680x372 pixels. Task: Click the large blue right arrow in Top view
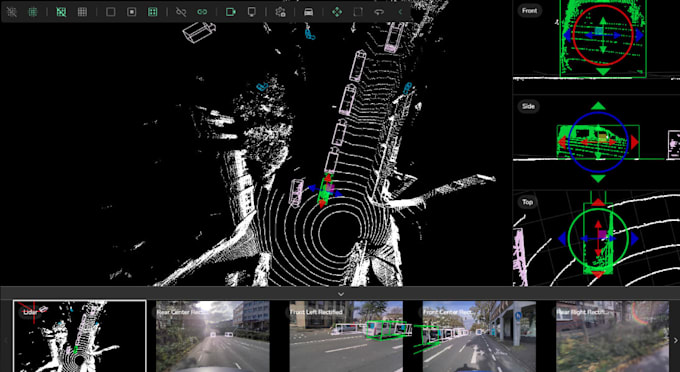pyautogui.click(x=634, y=238)
